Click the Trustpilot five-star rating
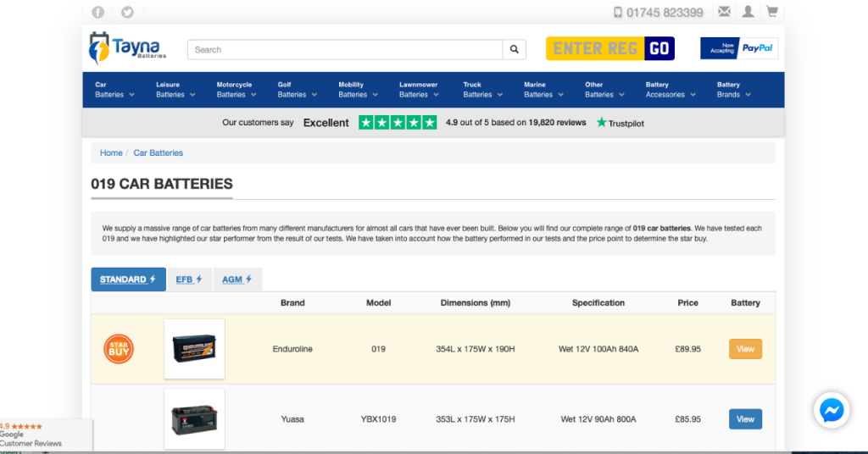The width and height of the screenshot is (868, 454). click(x=398, y=123)
